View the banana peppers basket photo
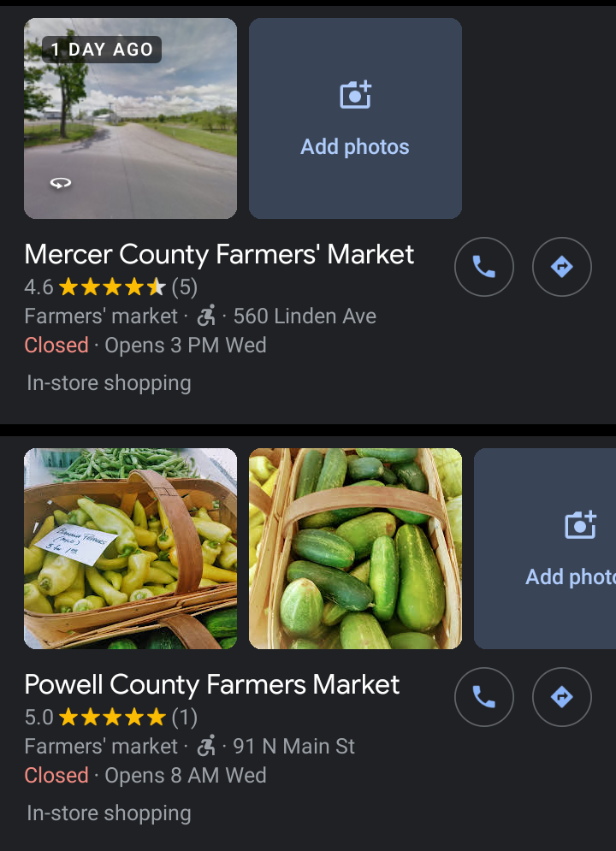Screen dimensions: 616x851 130,548
